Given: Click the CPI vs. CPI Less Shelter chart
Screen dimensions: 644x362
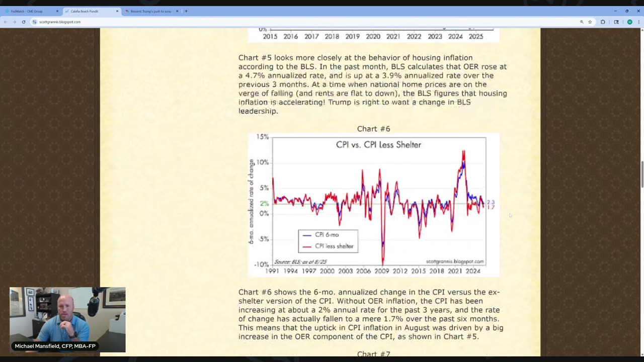Looking at the screenshot, I should pos(373,205).
